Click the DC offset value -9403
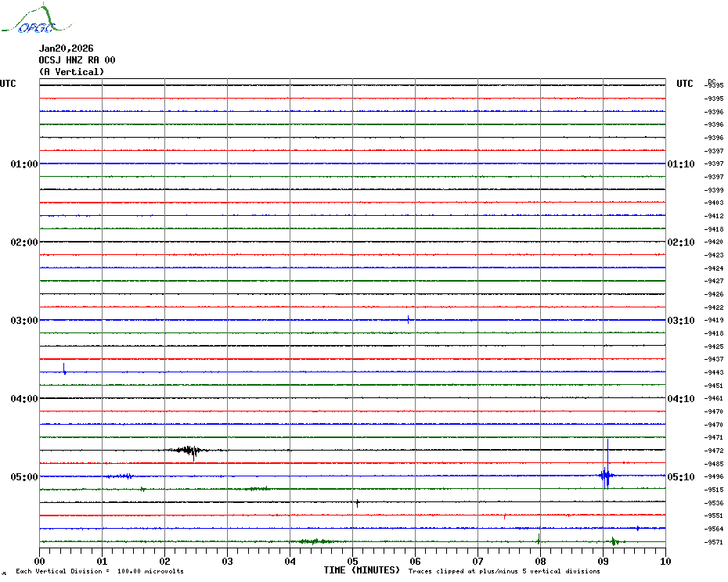The width and height of the screenshot is (728, 582). pyautogui.click(x=714, y=203)
